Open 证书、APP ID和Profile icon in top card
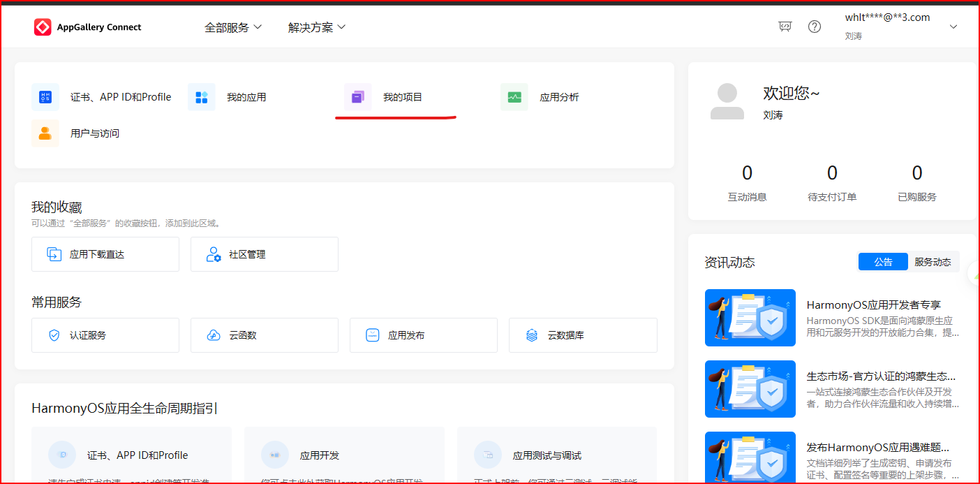This screenshot has width=980, height=484. (45, 97)
